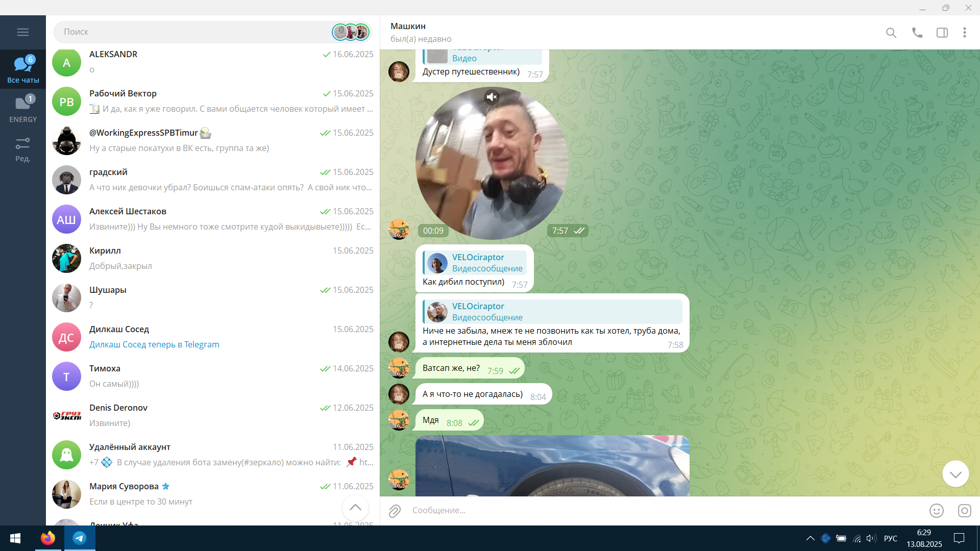Image resolution: width=980 pixels, height=551 pixels.
Task: Click the Ред. edit folders button
Action: pyautogui.click(x=23, y=148)
